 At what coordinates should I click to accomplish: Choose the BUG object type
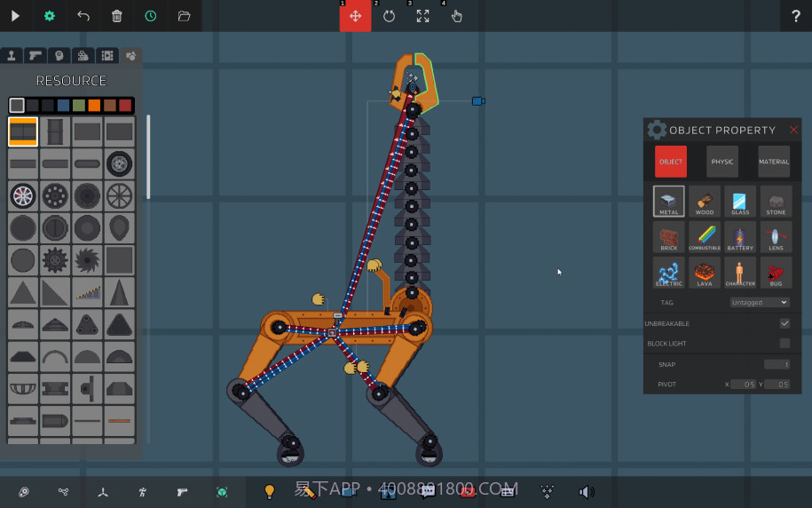click(776, 273)
